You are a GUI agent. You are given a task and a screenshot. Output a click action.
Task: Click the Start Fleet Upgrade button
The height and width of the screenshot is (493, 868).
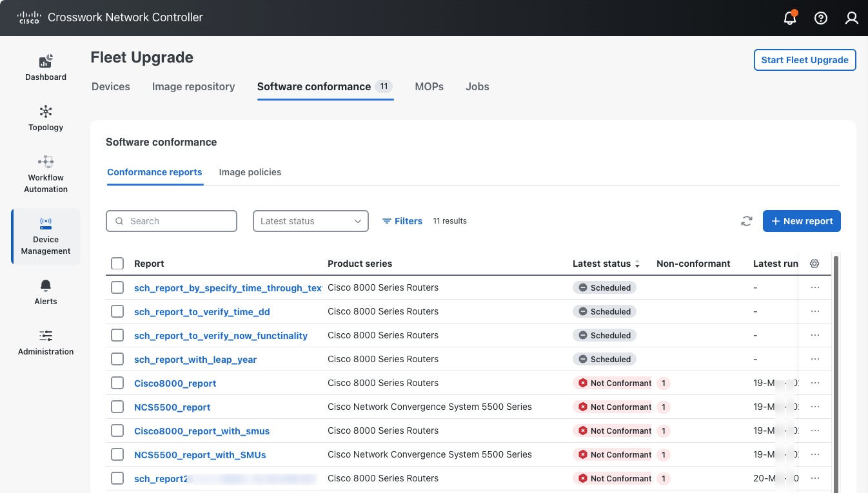805,60
